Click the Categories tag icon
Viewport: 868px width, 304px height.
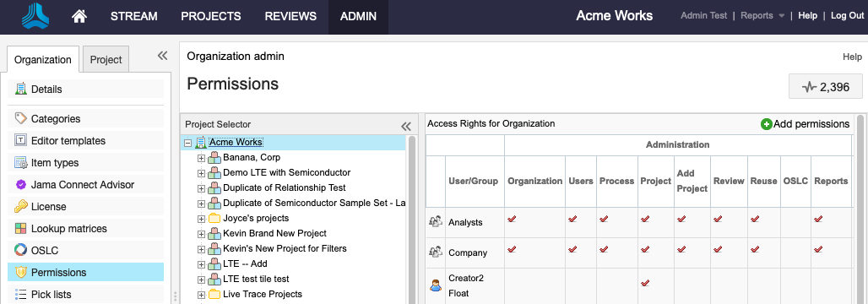21,118
